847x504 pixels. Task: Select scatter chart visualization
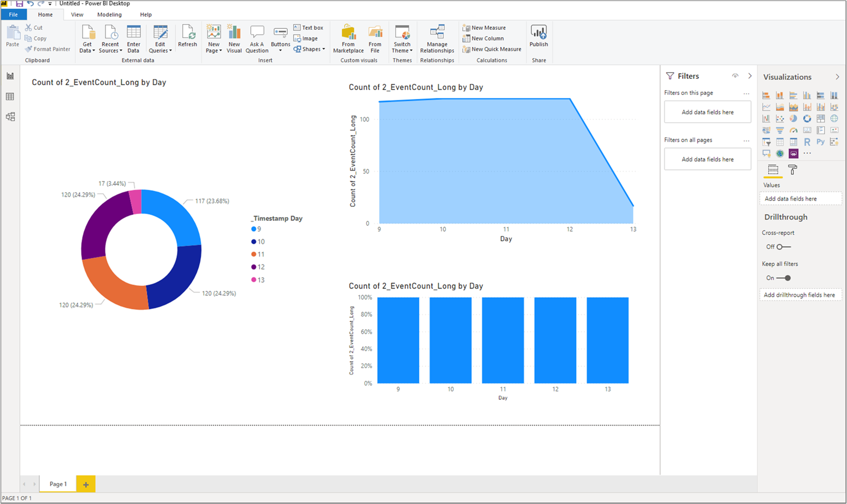click(780, 118)
